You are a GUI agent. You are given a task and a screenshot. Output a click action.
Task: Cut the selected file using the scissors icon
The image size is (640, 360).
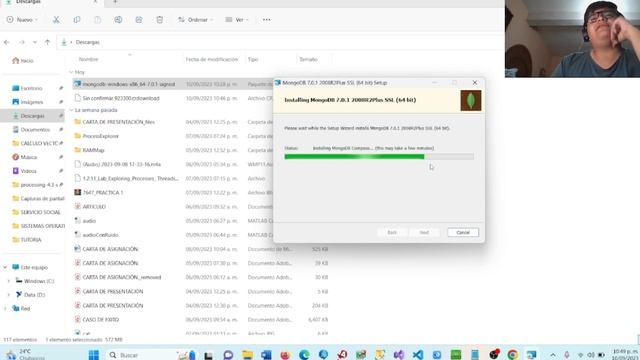(x=56, y=20)
